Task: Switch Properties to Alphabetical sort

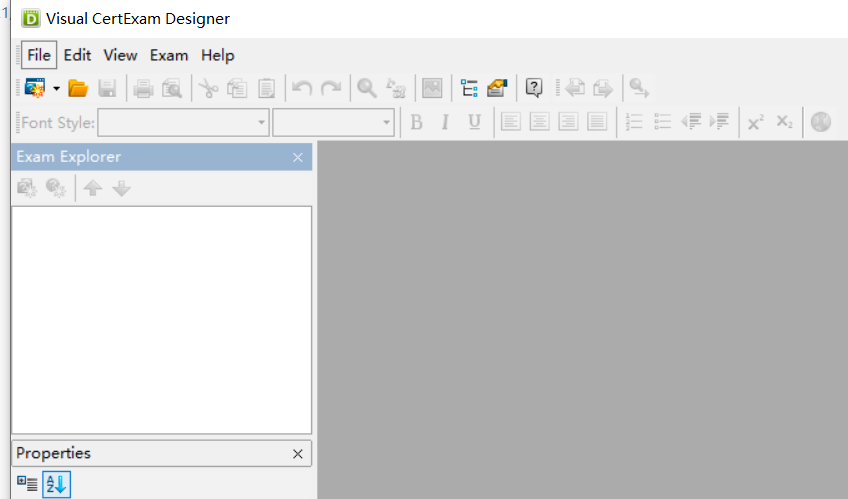Action: [x=56, y=484]
